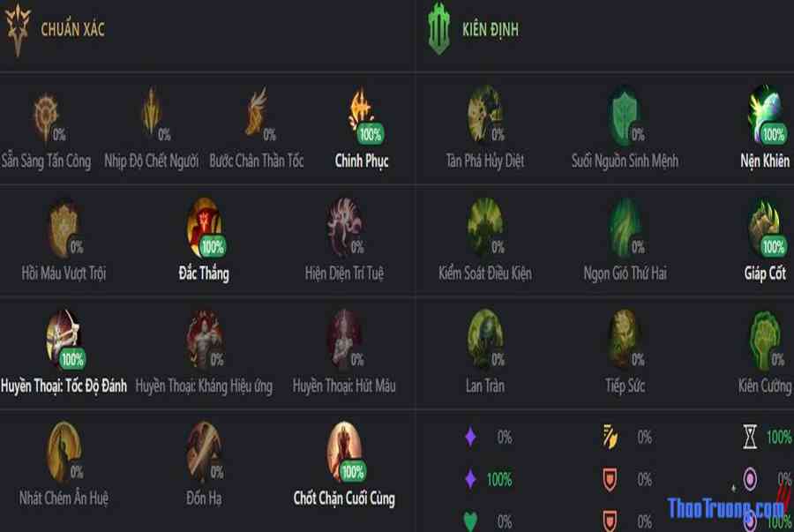Screen dimensions: 794x532
Task: Pick the Lan Tràn rune icon
Action: pyautogui.click(x=485, y=339)
